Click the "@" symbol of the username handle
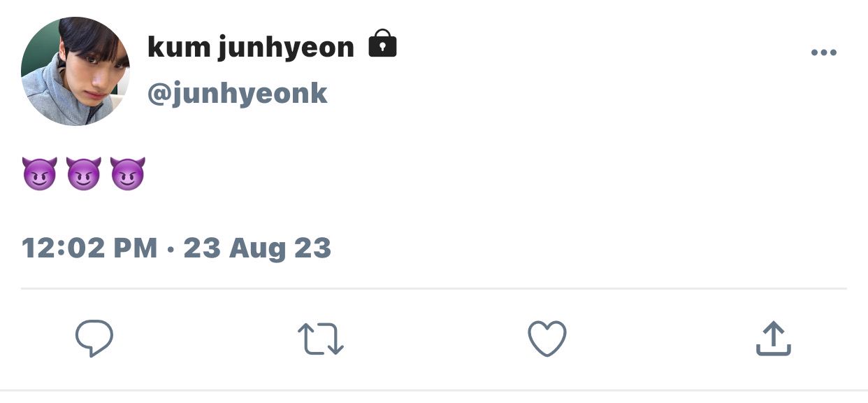Viewport: 868px width, 403px height. click(159, 94)
